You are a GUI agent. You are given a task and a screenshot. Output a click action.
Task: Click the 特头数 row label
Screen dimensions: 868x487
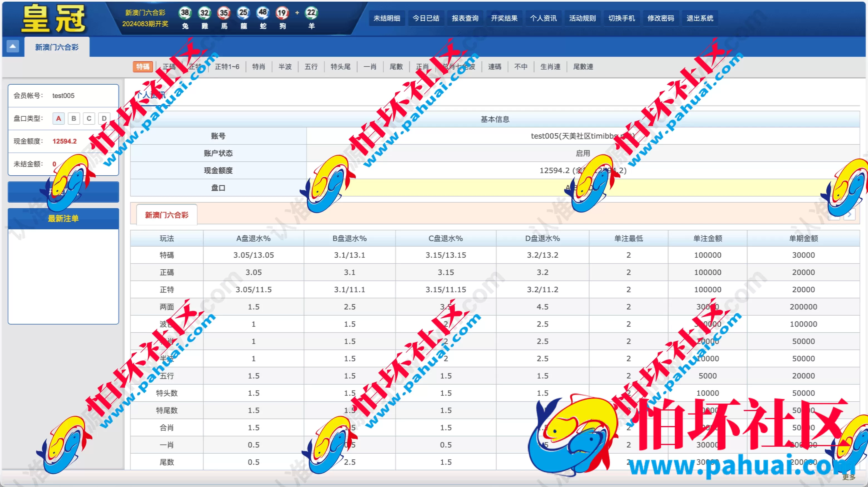point(167,393)
